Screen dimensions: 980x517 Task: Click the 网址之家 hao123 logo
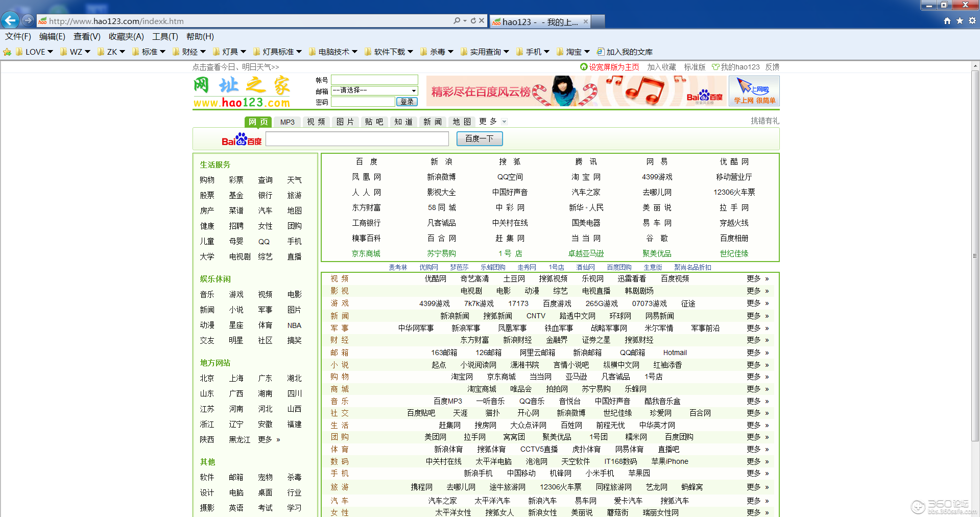pos(242,92)
